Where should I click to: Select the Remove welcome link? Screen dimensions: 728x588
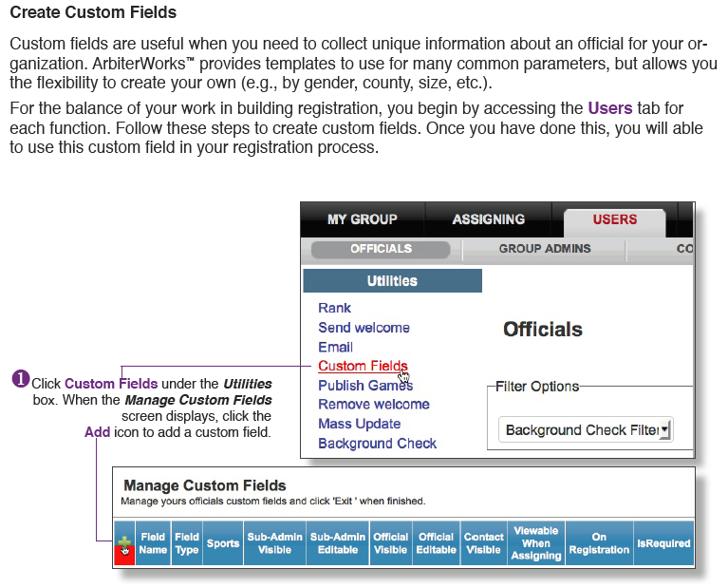click(373, 405)
